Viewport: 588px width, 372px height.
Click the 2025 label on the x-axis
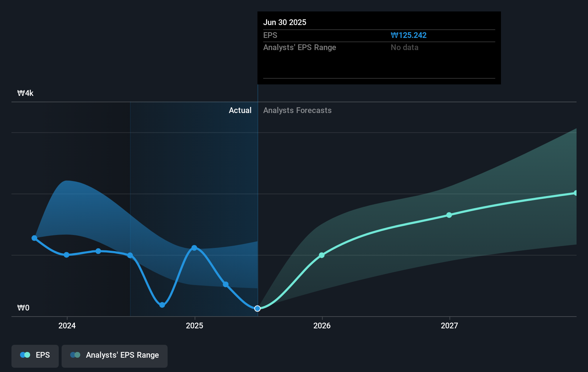[194, 325]
